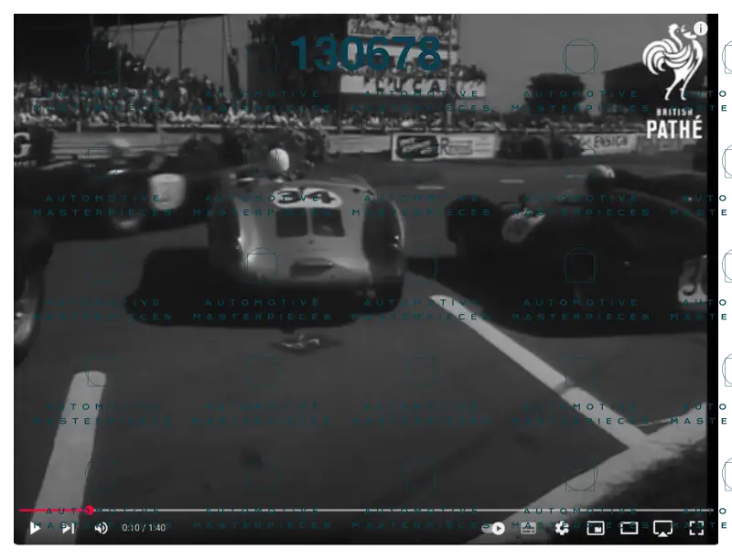Open AirPlay casting options

[x=662, y=528]
